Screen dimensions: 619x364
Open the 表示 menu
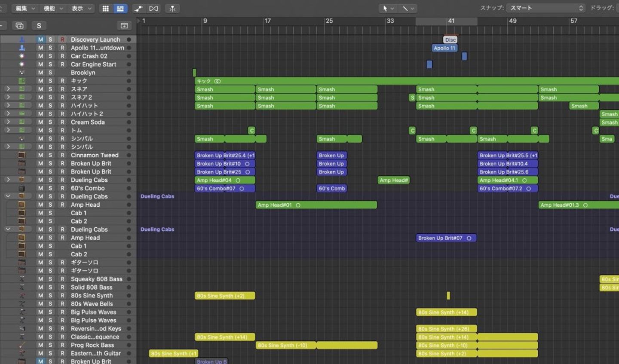(81, 9)
